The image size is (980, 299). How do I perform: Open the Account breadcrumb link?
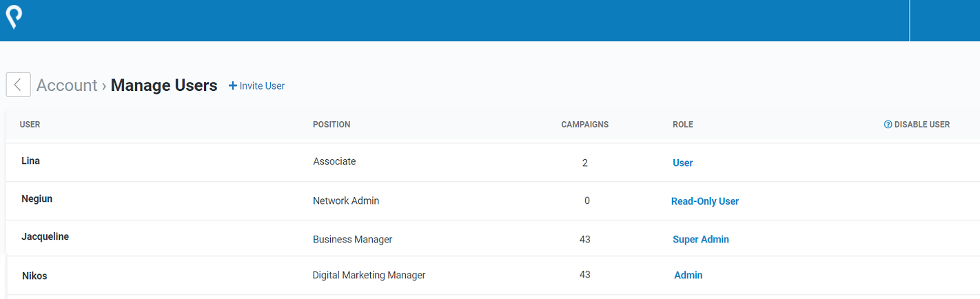67,85
